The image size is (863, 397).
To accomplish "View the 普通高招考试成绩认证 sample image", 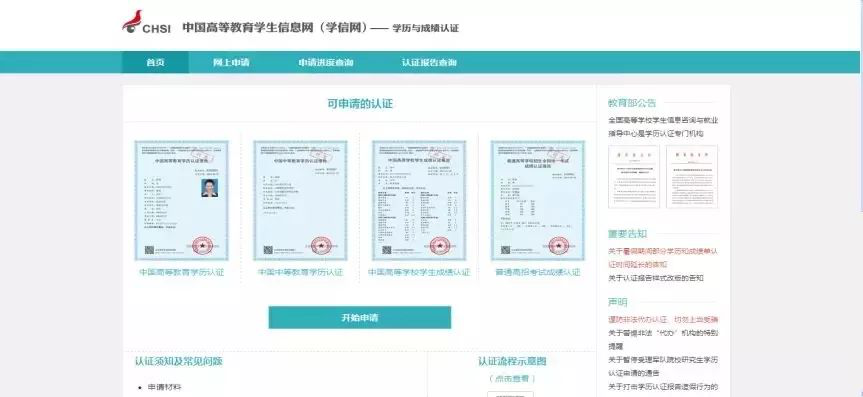I will pyautogui.click(x=538, y=200).
